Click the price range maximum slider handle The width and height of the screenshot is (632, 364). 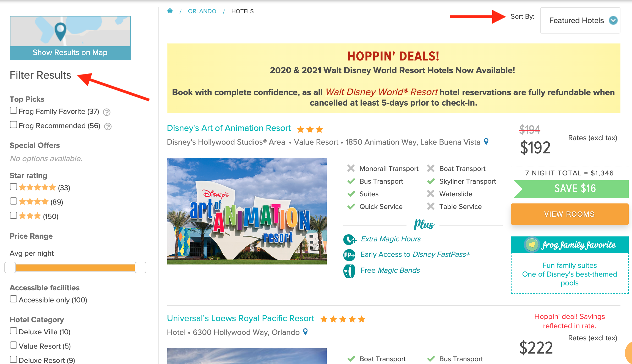(x=141, y=268)
